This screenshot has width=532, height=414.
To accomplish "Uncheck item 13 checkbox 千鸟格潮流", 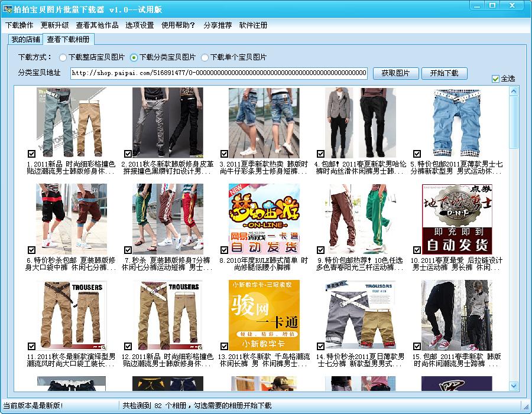I will [224, 346].
